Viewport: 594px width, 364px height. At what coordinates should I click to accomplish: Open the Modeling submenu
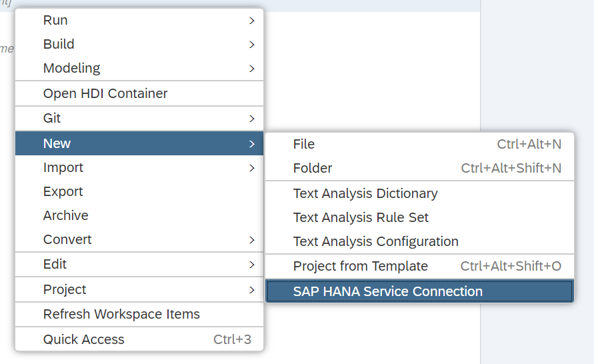[x=139, y=68]
